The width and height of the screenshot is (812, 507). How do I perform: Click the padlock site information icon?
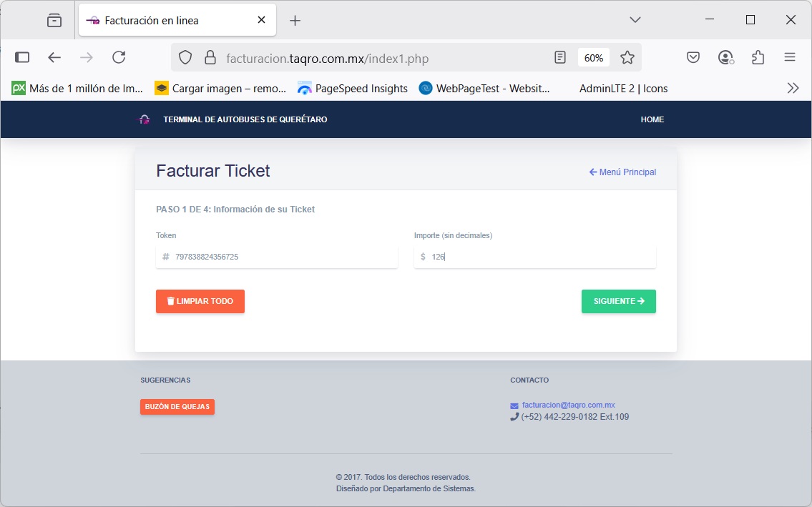210,58
